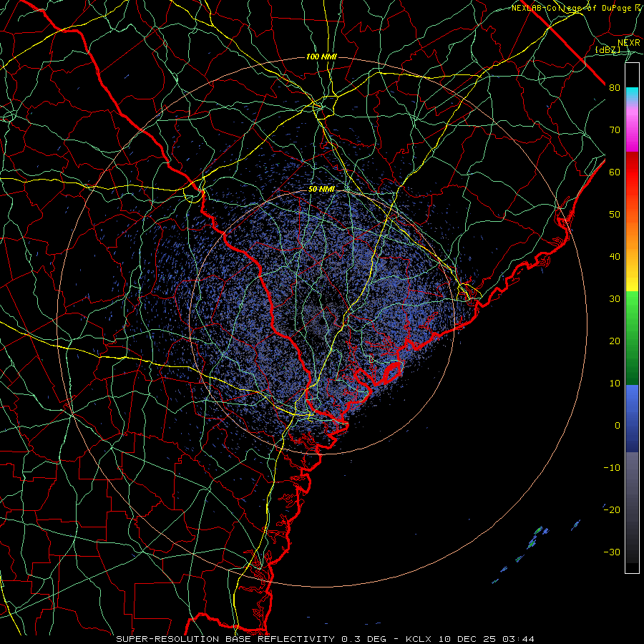Select the 50 value on the dBZ scale
Viewport: 644px width, 644px height.
[x=615, y=215]
